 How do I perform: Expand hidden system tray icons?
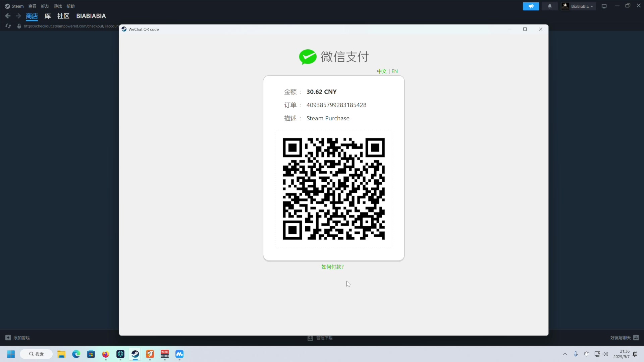pyautogui.click(x=565, y=354)
